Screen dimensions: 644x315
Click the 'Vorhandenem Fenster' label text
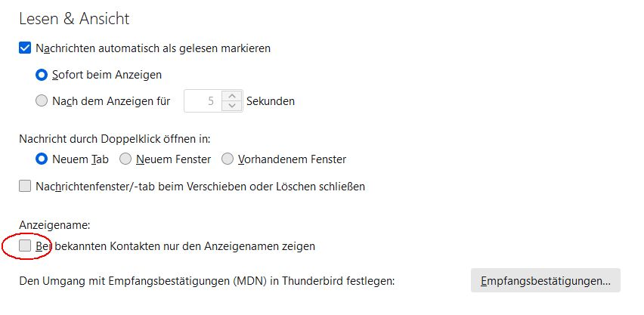coord(292,159)
